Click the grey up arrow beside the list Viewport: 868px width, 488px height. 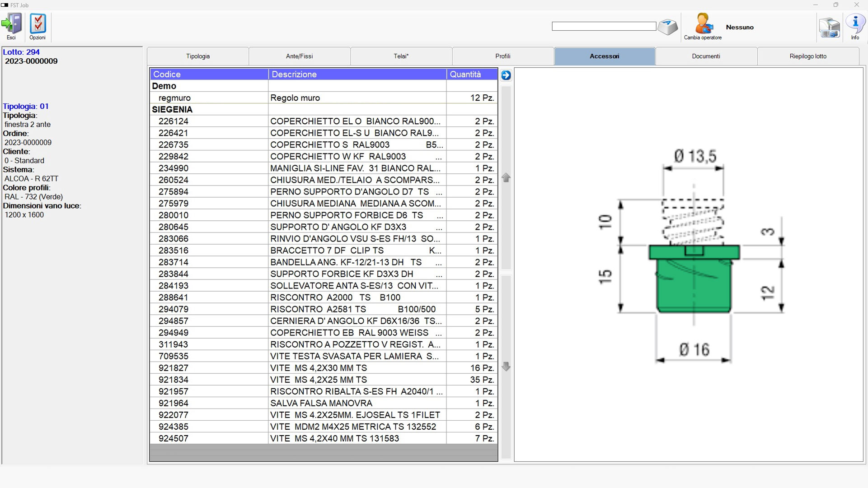506,178
